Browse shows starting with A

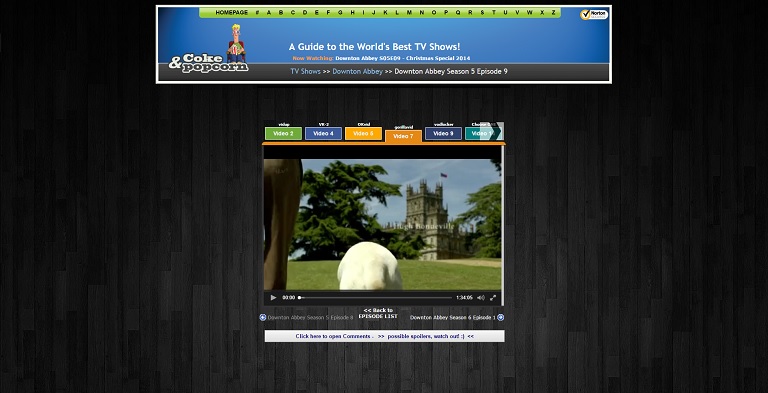point(268,13)
